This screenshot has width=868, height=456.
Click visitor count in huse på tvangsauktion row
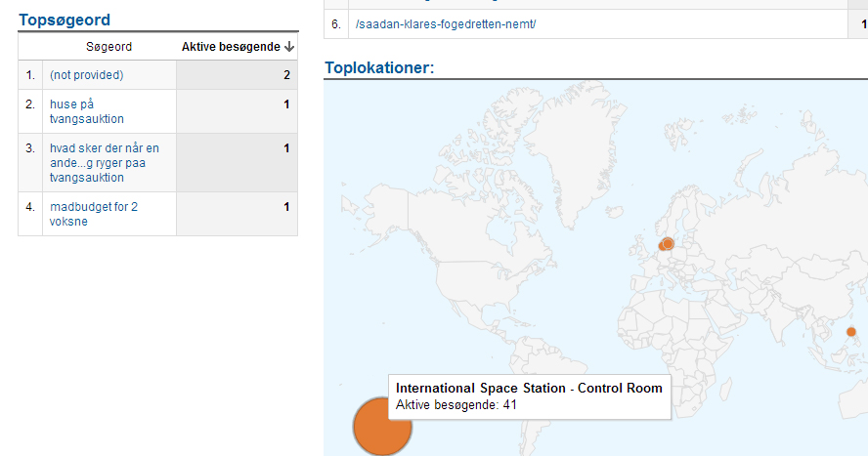pyautogui.click(x=285, y=104)
